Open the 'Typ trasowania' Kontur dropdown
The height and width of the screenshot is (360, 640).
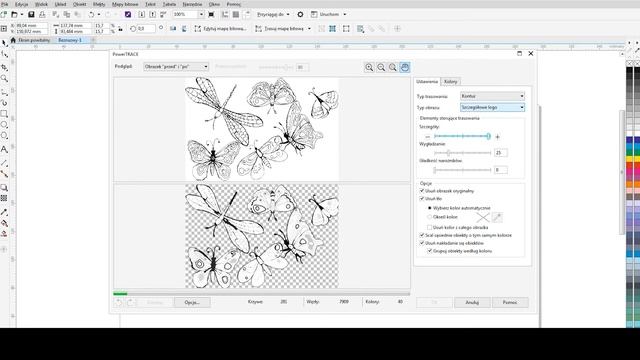click(492, 96)
